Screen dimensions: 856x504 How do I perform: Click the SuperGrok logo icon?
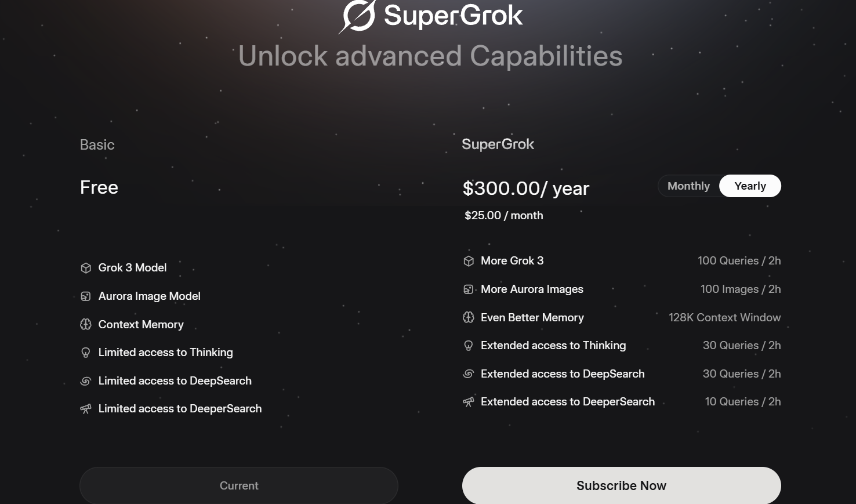pos(357,16)
